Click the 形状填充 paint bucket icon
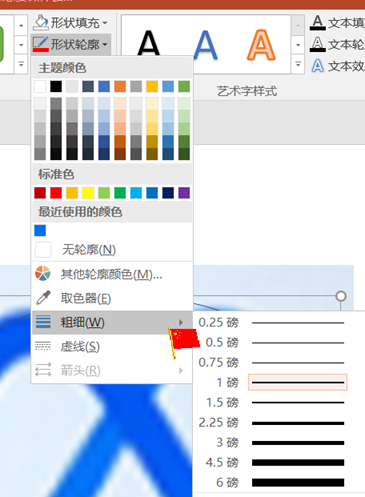 coord(41,22)
